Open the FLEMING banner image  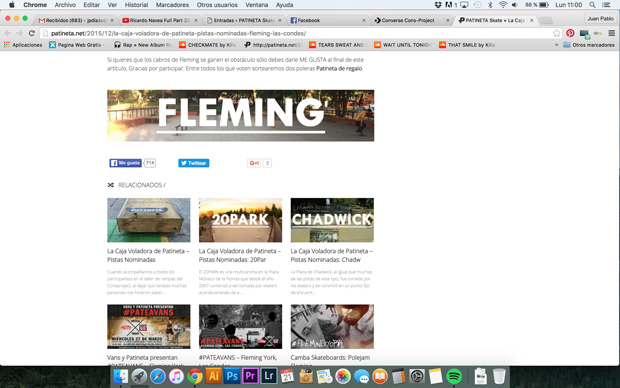[x=240, y=115]
